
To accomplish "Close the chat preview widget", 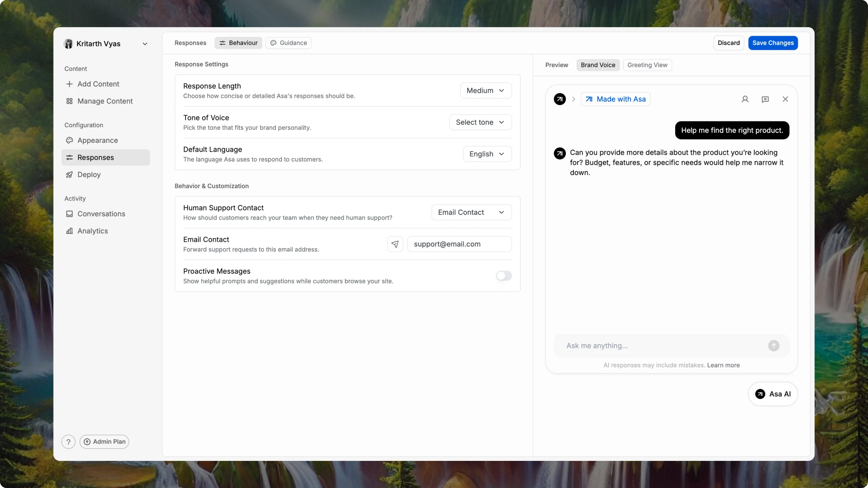I will [785, 99].
